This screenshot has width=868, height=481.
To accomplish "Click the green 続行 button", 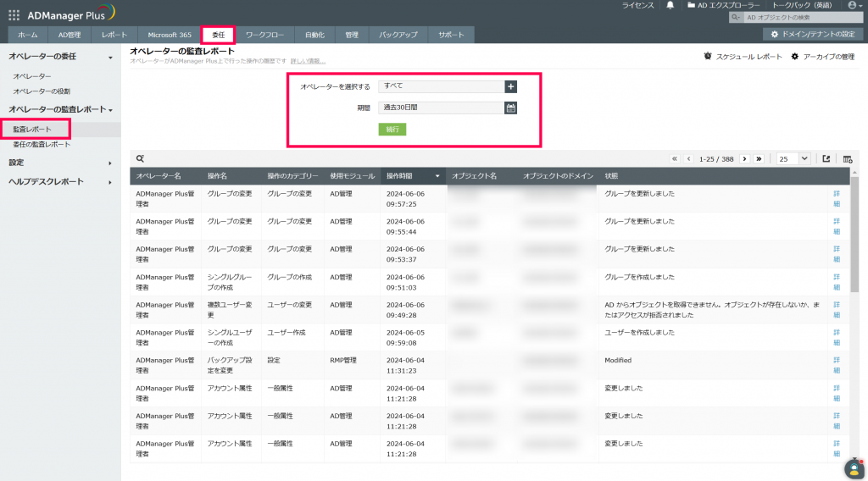I will coord(392,130).
